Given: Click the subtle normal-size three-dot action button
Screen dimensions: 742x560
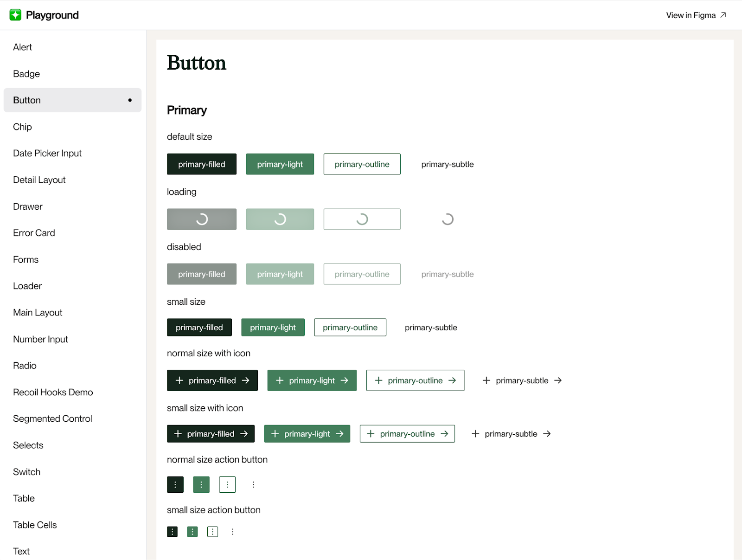Looking at the screenshot, I should tap(253, 484).
